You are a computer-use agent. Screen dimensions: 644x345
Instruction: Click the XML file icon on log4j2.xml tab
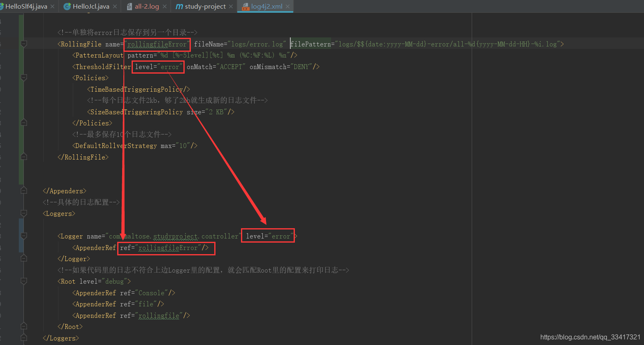point(246,7)
